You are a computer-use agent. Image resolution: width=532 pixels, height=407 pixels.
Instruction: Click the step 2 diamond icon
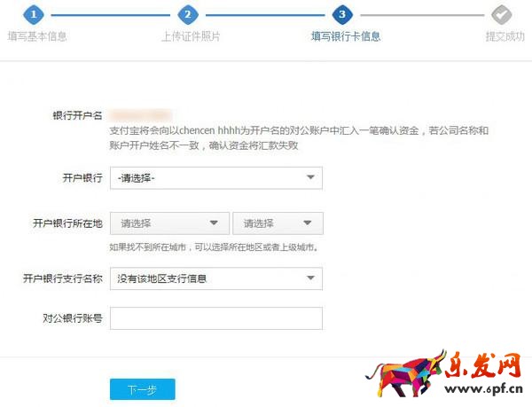pos(188,14)
